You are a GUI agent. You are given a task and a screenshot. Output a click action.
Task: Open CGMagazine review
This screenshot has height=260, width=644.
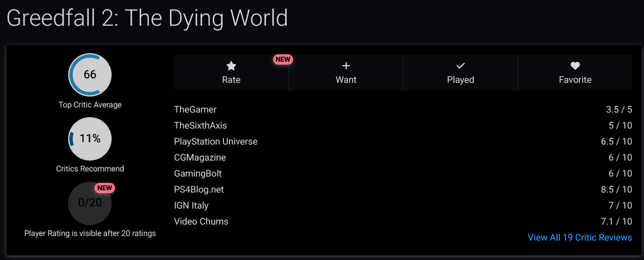click(x=200, y=158)
